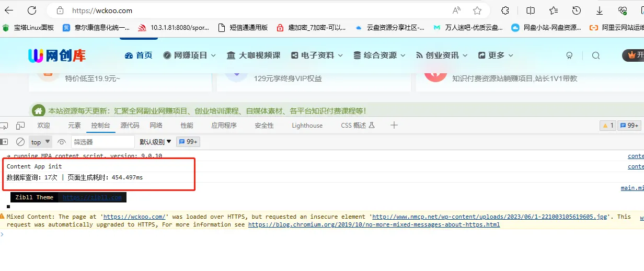The width and height of the screenshot is (644, 271).
Task: Expand the 综合资源 nav dropdown
Action: [379, 55]
